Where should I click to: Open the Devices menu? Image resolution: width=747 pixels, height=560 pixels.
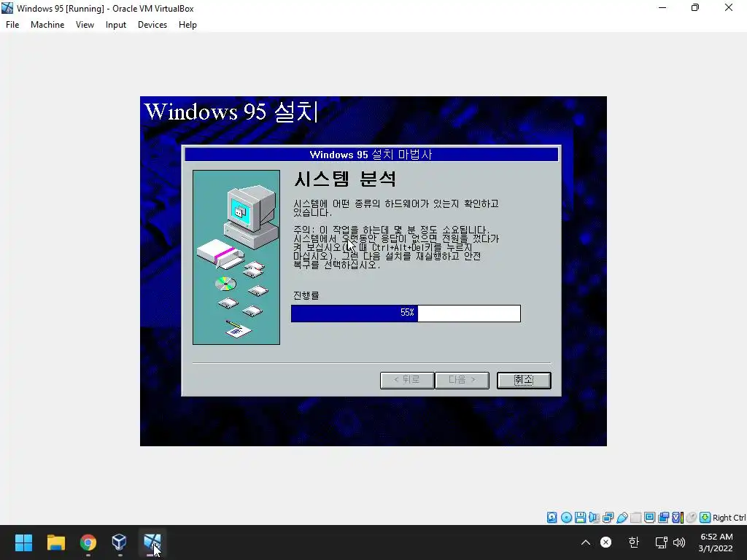pyautogui.click(x=152, y=25)
